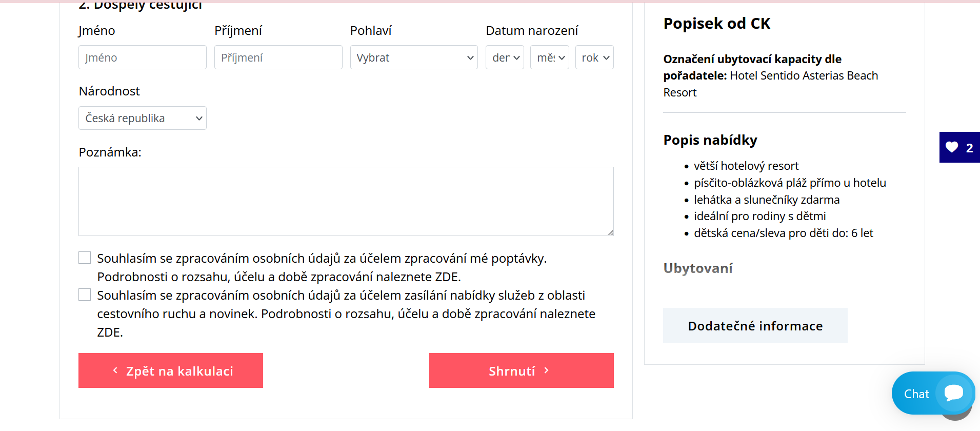Open the birth year rok dropdown
Screen dimensions: 980x431
point(594,57)
